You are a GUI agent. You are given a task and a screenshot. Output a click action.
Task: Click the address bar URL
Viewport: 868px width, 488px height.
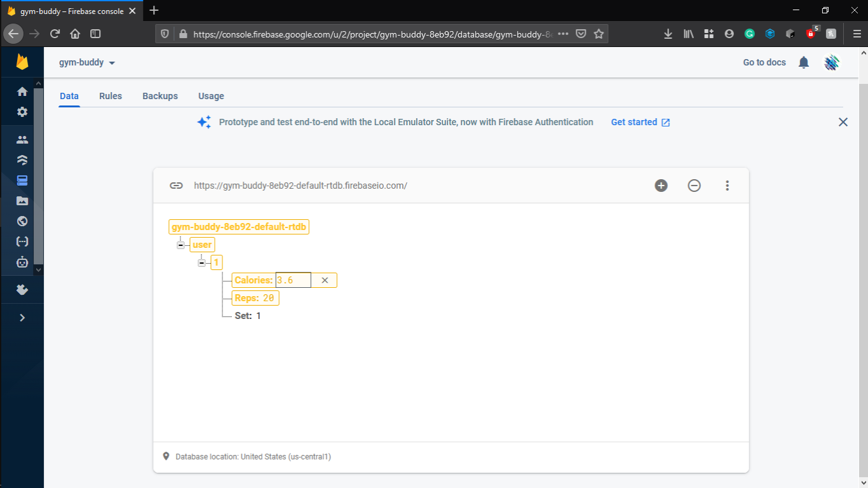point(373,34)
